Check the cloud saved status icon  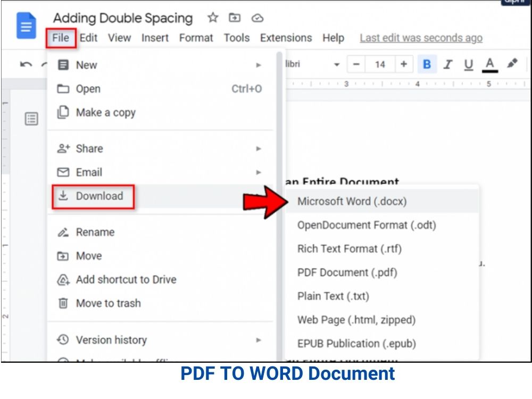tap(257, 18)
